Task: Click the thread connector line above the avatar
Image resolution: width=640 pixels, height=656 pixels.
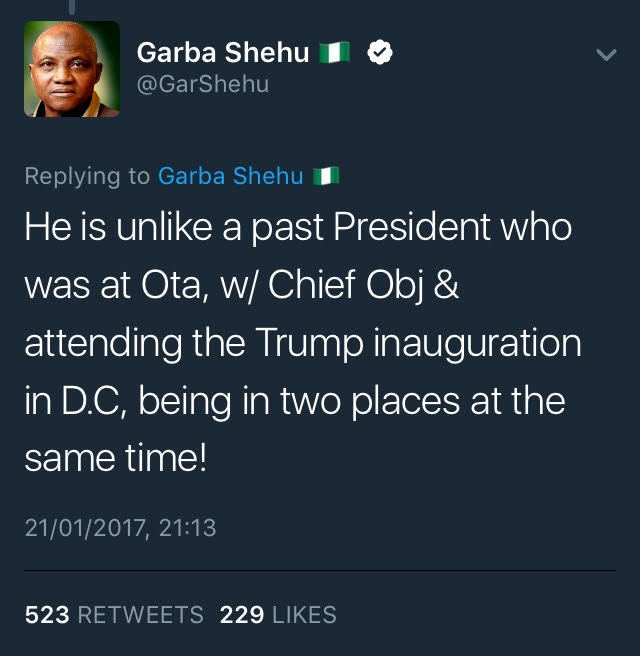Action: click(x=72, y=7)
